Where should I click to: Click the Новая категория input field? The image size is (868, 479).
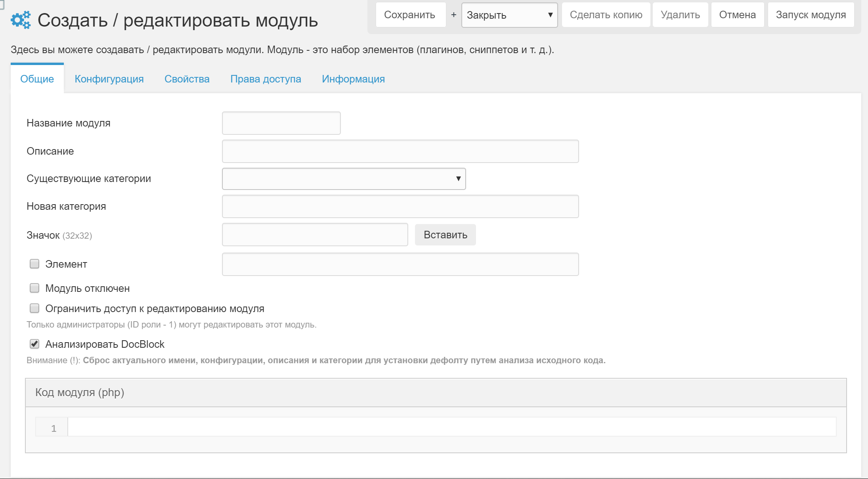(400, 206)
